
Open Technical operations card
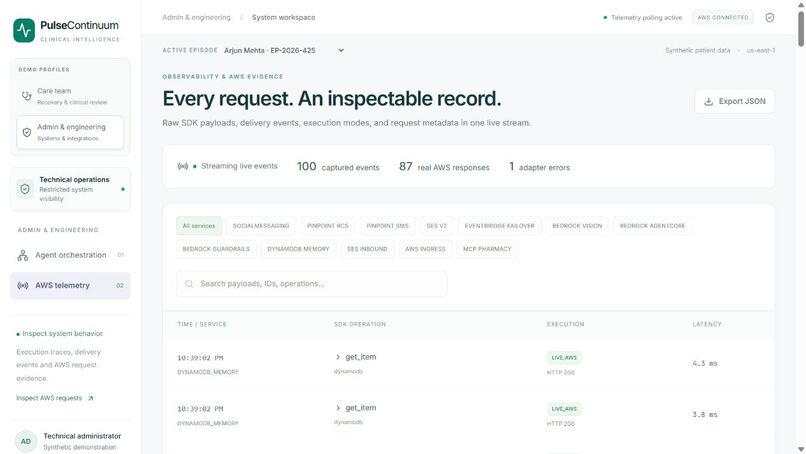coord(70,189)
